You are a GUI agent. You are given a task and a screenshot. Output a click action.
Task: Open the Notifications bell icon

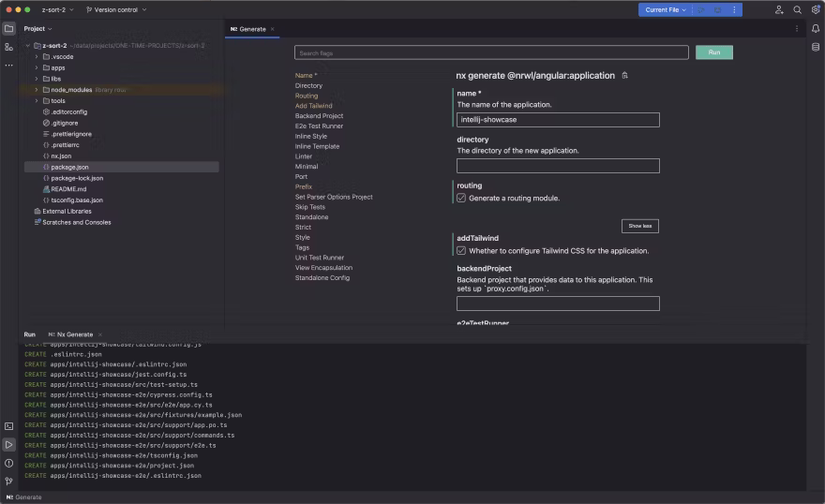pos(816,29)
